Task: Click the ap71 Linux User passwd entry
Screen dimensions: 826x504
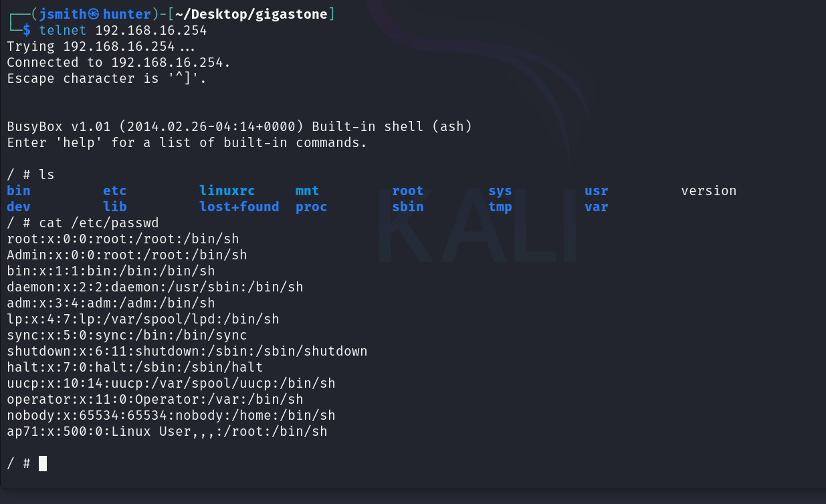Action: point(167,431)
